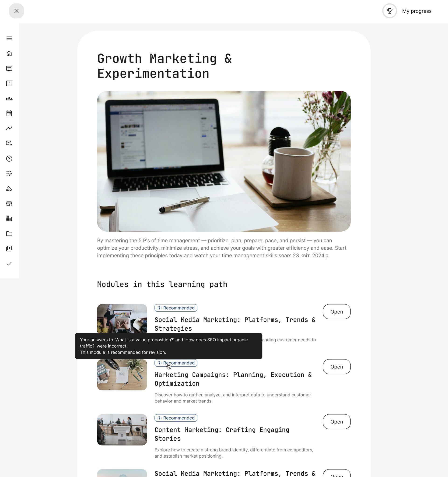Click the storefront icon in sidebar
This screenshot has height=477, width=448.
coord(9,203)
